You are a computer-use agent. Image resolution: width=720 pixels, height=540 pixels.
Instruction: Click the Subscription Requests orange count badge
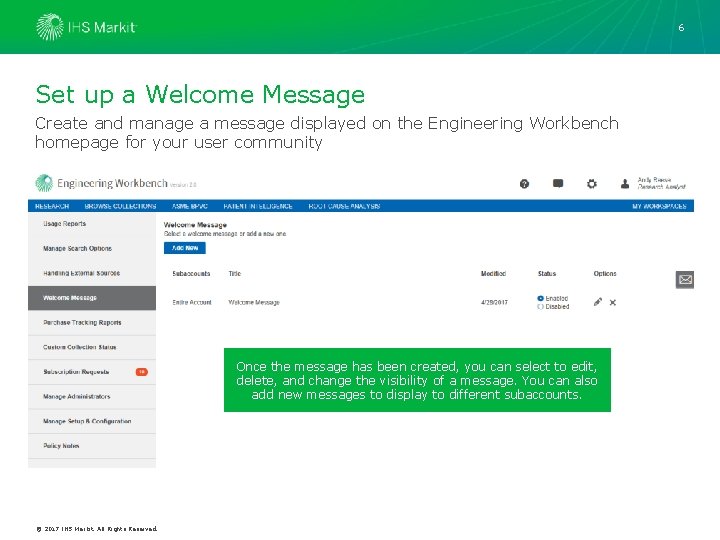click(x=142, y=372)
